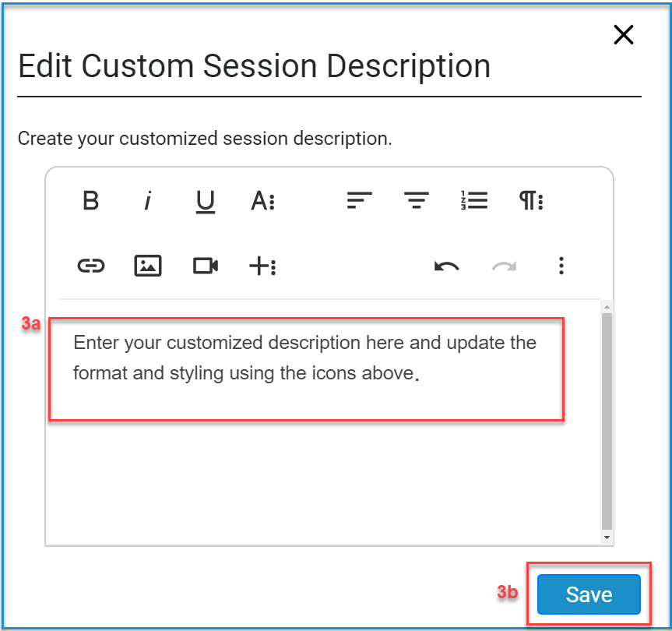Open the more options vertical dots menu

click(x=561, y=266)
